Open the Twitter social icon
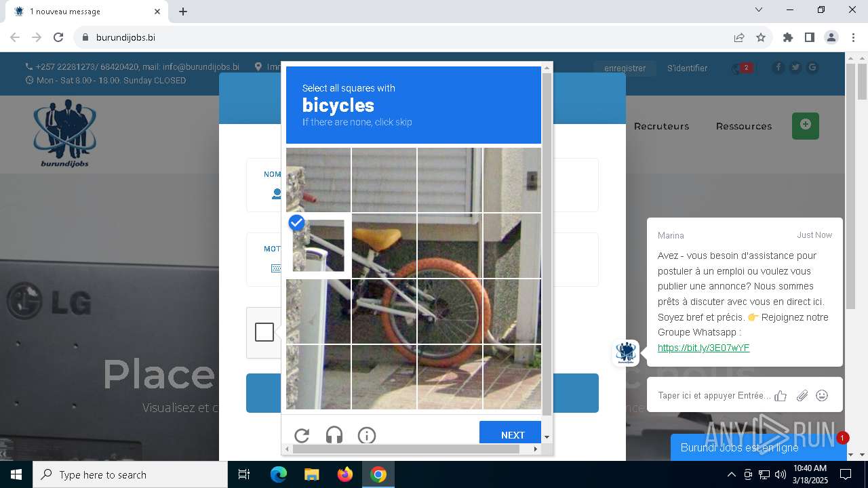The image size is (868, 488). pos(795,67)
